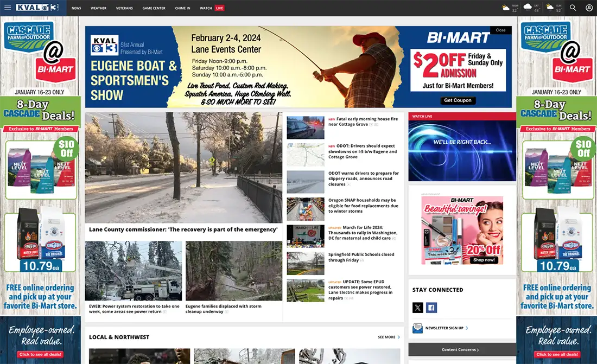Open the Facebook social icon
The width and height of the screenshot is (597, 364).
tap(431, 308)
